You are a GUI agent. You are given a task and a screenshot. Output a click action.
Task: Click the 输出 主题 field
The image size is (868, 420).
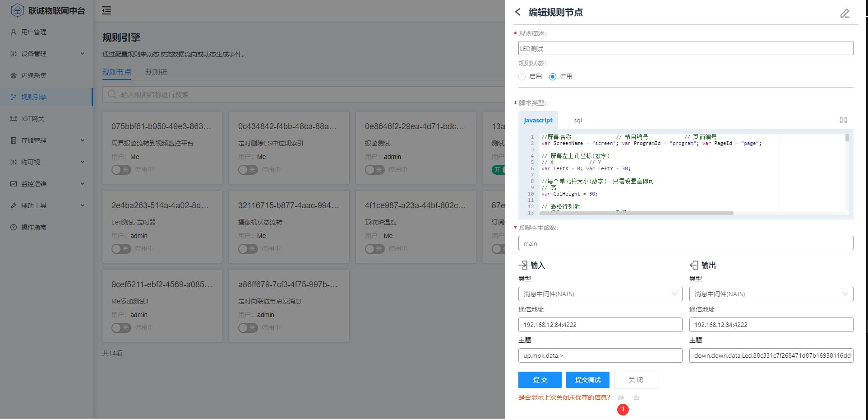tap(771, 355)
